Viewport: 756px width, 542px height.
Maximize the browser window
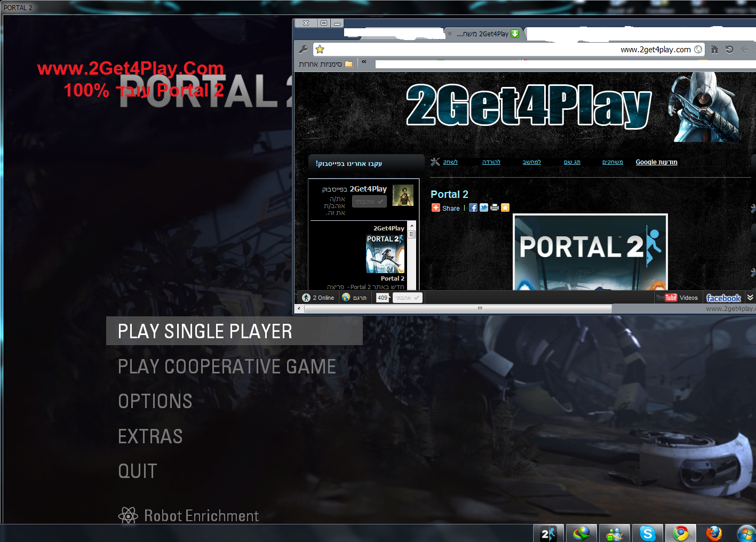pos(324,23)
